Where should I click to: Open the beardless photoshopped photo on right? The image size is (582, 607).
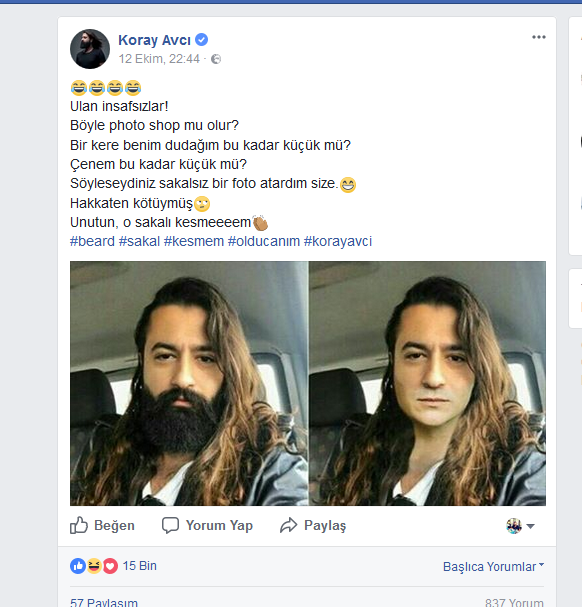pyautogui.click(x=427, y=383)
